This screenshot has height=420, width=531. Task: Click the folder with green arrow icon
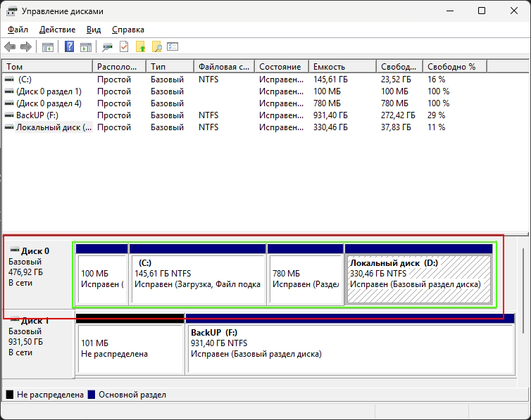pyautogui.click(x=141, y=46)
